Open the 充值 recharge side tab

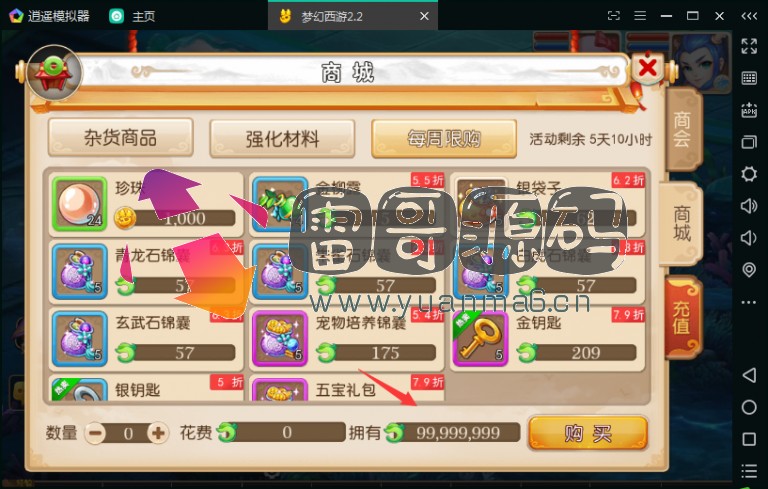[682, 317]
